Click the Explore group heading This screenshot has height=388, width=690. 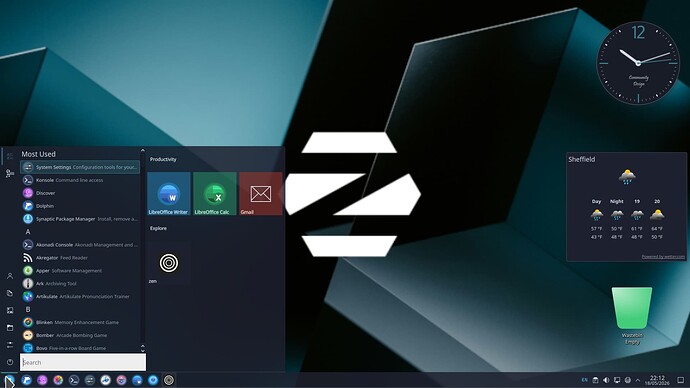[158, 228]
